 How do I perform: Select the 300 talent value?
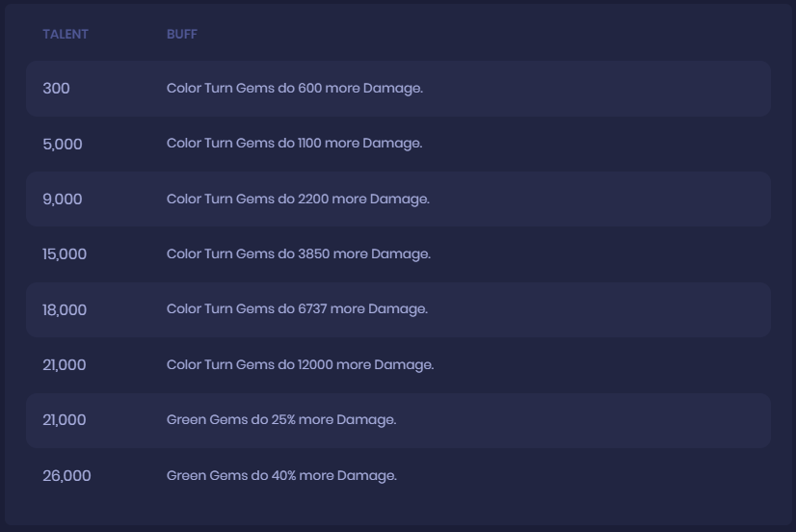click(x=56, y=89)
